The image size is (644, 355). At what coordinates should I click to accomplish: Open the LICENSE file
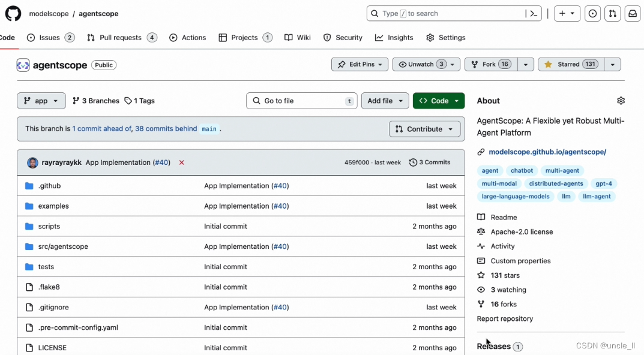click(x=52, y=348)
